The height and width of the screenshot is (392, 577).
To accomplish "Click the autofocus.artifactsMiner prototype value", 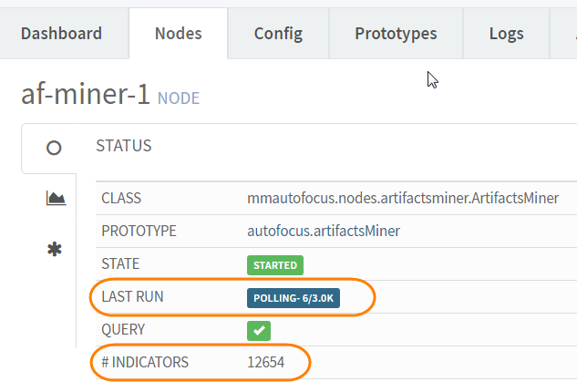I will click(x=323, y=231).
